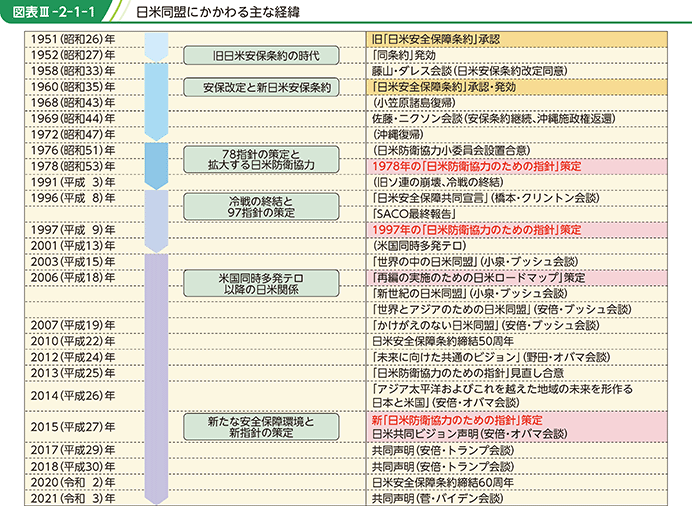Select the year 1996(平成8)年

point(73,198)
